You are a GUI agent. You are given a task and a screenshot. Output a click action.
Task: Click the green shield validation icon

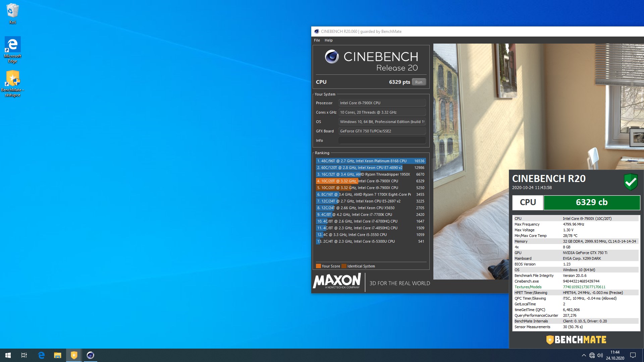coord(631,182)
